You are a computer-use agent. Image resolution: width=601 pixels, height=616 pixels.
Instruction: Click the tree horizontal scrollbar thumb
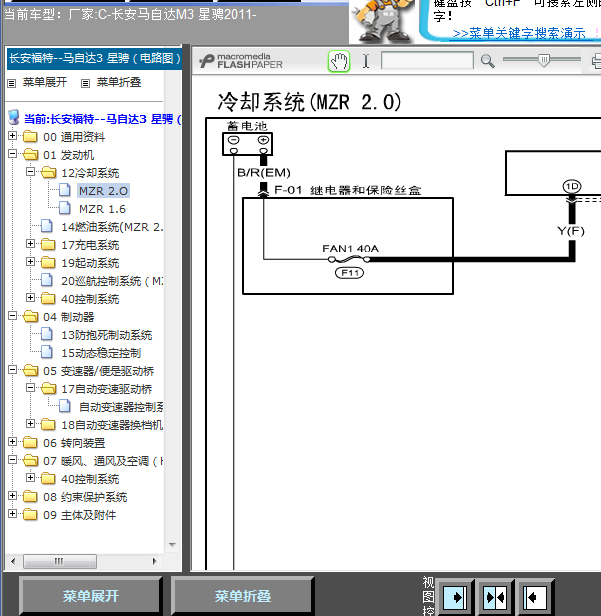click(60, 561)
